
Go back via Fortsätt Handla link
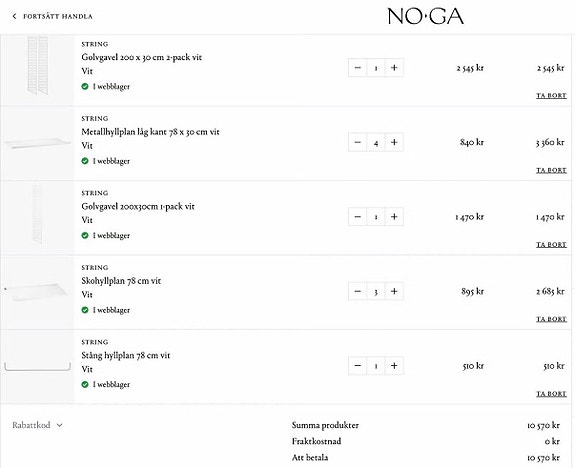coord(52,17)
